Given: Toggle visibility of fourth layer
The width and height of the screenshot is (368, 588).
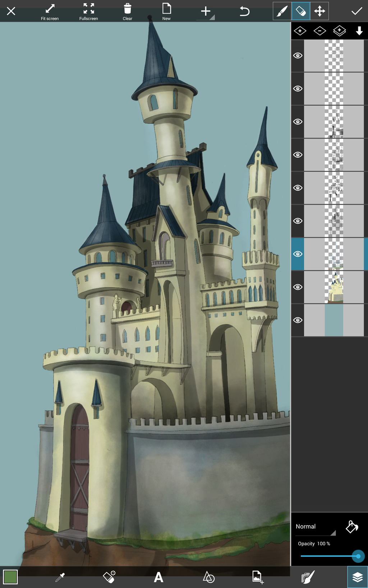Looking at the screenshot, I should [x=298, y=155].
